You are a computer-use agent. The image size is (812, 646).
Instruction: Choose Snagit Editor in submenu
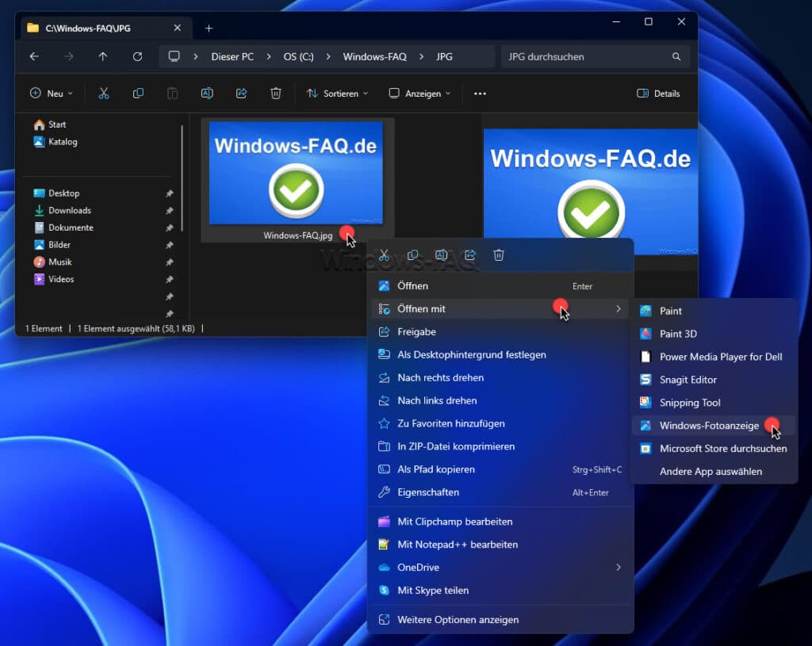714,380
